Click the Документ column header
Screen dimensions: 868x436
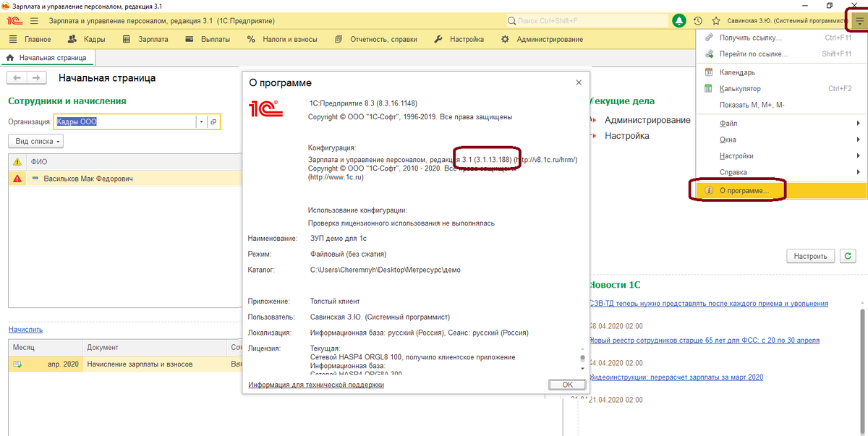156,348
